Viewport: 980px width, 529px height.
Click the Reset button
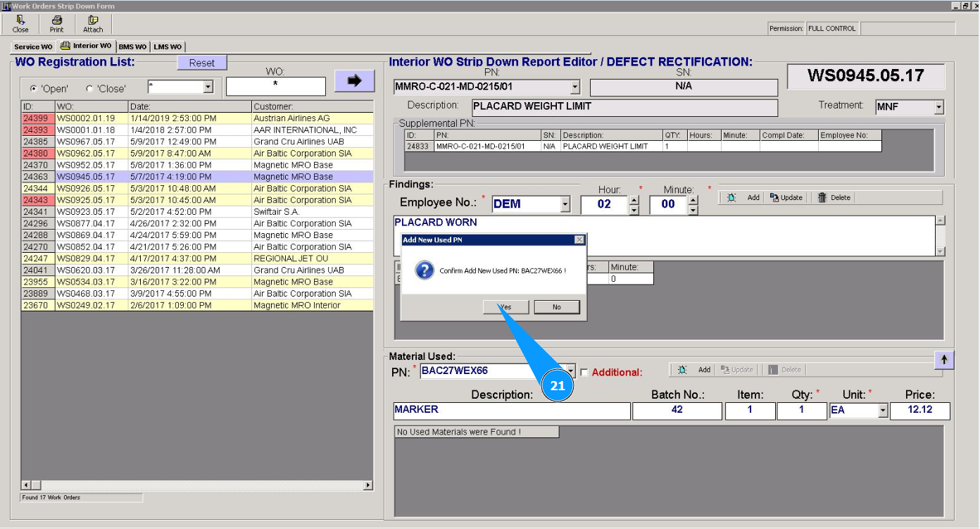[x=201, y=63]
